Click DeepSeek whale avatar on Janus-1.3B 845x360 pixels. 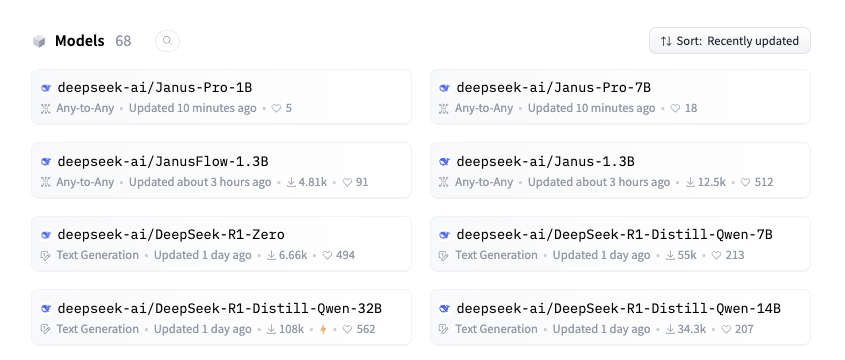[445, 161]
